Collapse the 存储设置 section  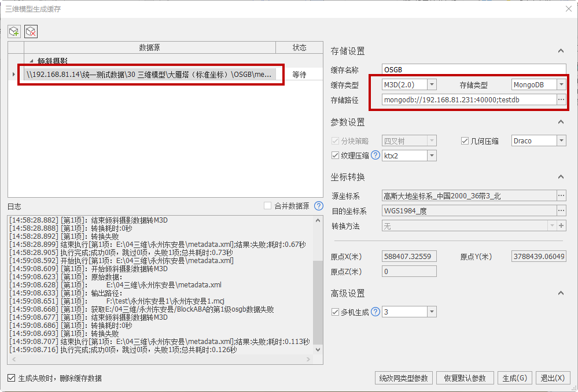(x=560, y=51)
